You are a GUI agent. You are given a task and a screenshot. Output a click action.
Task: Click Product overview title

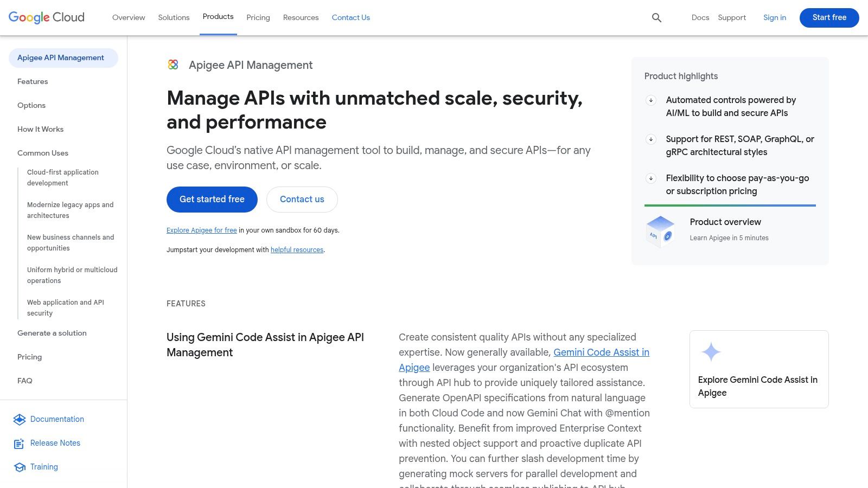[x=725, y=222]
